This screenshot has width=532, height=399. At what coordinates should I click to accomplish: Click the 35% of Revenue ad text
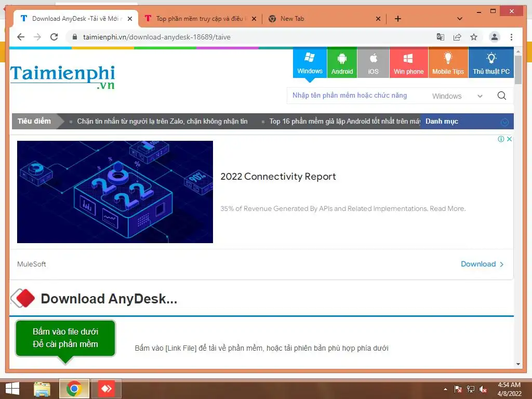tap(343, 208)
